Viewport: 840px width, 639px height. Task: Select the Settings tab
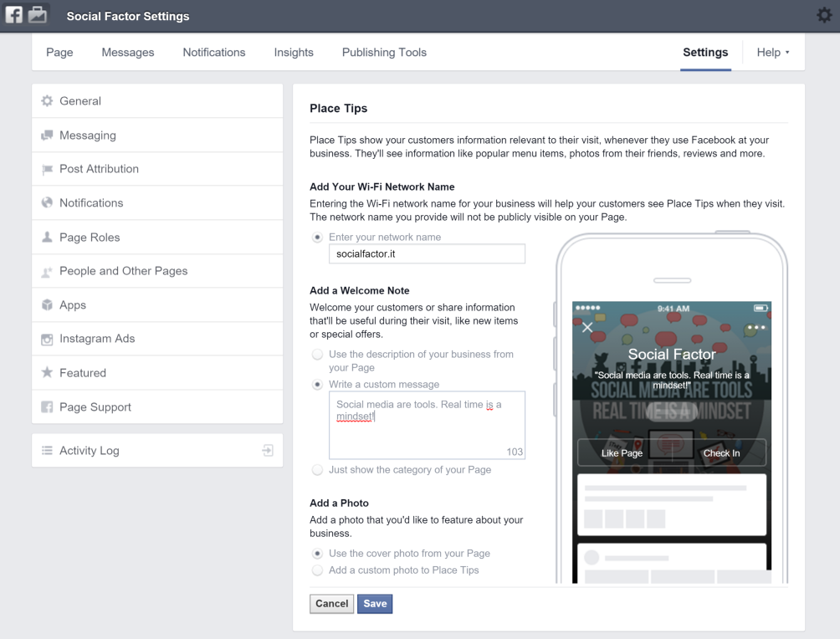click(x=705, y=53)
